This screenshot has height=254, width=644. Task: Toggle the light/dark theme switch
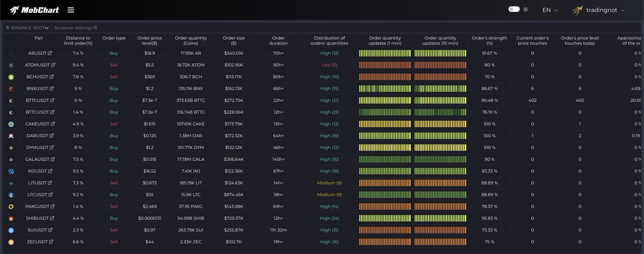[x=514, y=10]
